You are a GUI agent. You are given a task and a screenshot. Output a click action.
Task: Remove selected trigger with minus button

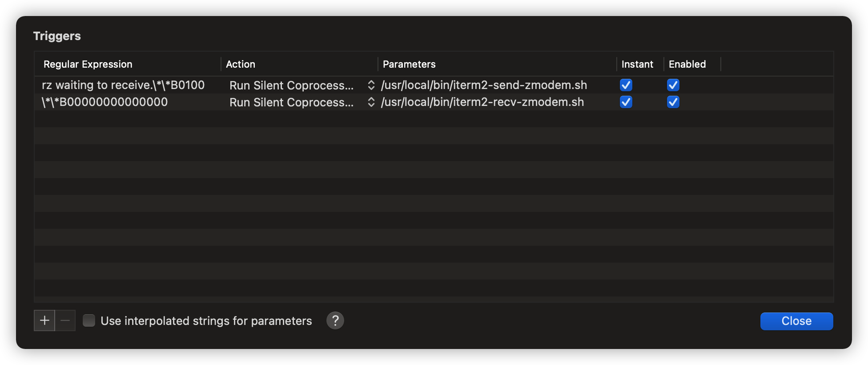click(x=65, y=320)
